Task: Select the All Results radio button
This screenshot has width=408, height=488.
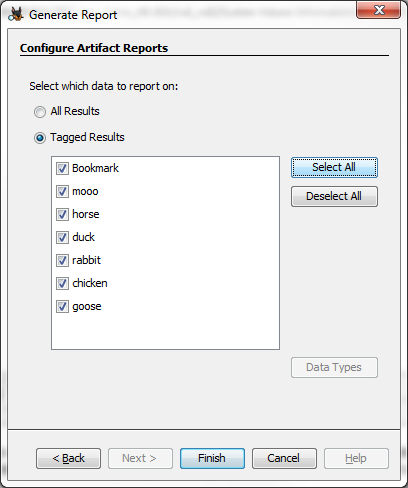Action: 40,112
